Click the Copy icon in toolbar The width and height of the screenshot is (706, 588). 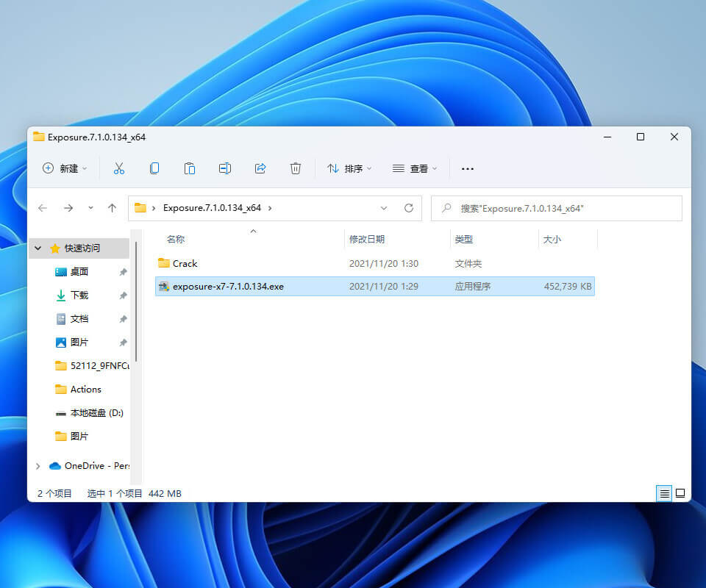[154, 168]
